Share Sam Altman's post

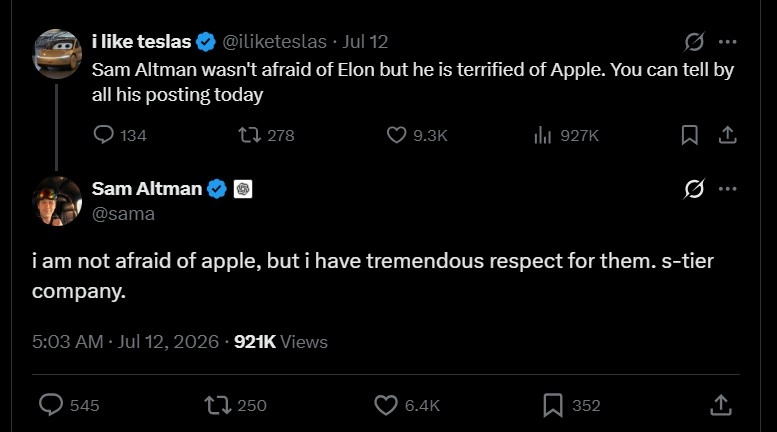point(721,405)
